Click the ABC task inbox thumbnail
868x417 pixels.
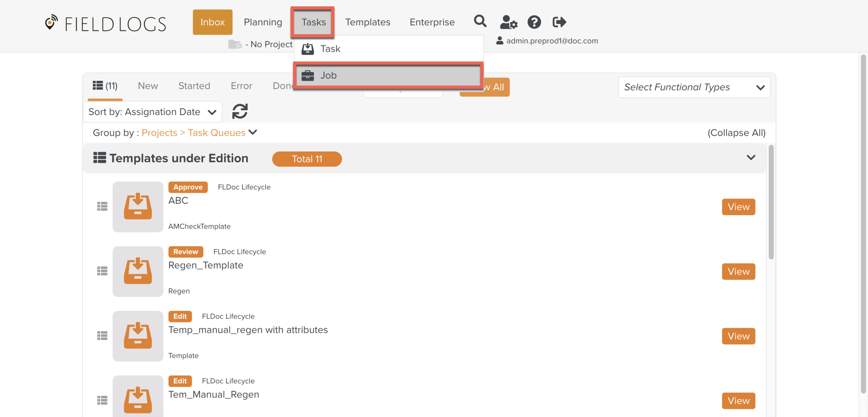coord(138,207)
